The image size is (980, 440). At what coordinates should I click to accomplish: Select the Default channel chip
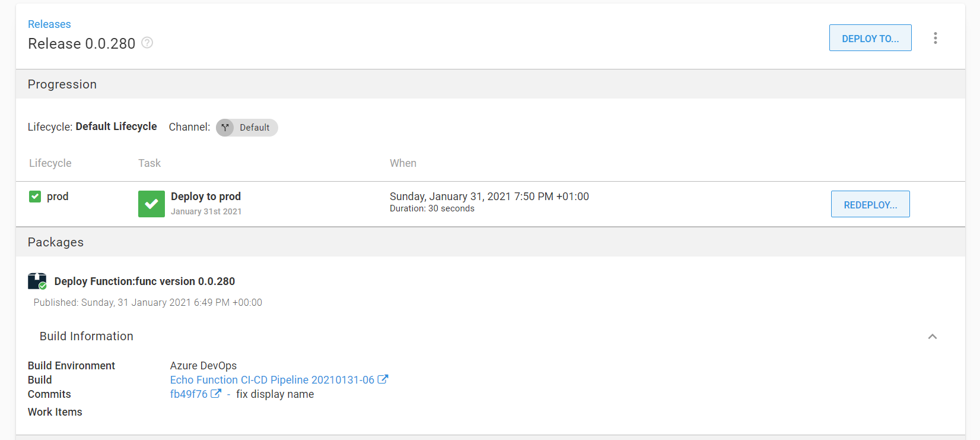[247, 128]
